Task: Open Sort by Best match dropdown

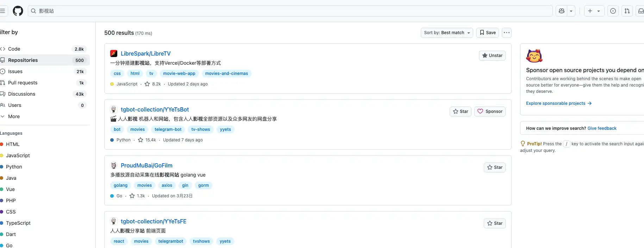Action: click(447, 33)
